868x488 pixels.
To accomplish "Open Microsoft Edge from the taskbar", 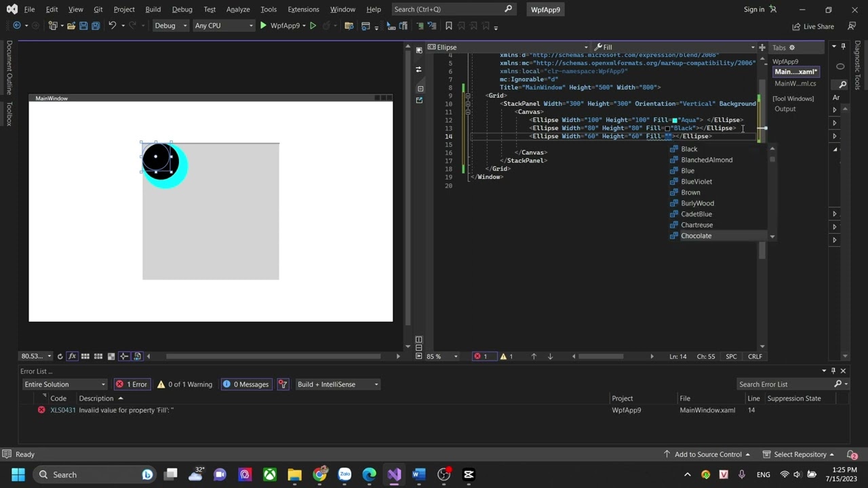I will pyautogui.click(x=369, y=474).
